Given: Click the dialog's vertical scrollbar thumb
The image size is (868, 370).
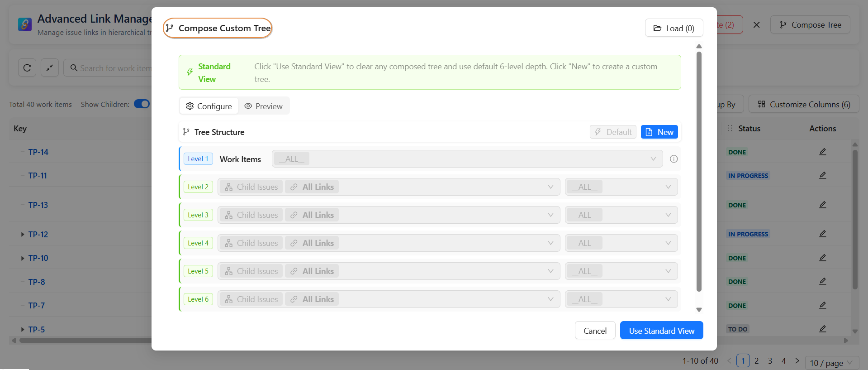Looking at the screenshot, I should click(699, 171).
